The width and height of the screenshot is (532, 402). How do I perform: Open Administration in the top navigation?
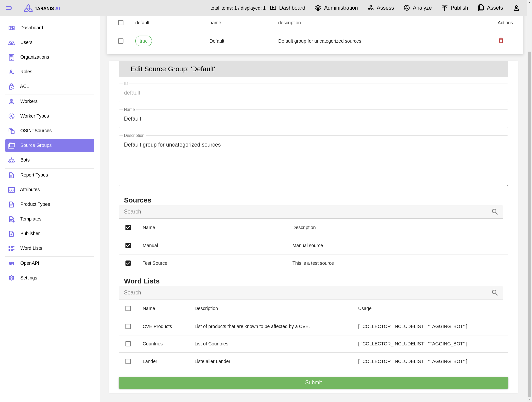click(336, 8)
